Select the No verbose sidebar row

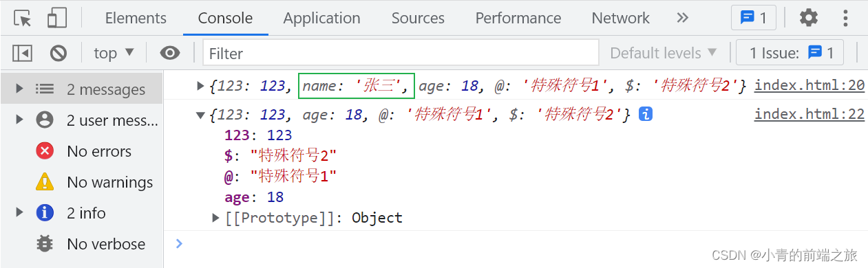81,244
